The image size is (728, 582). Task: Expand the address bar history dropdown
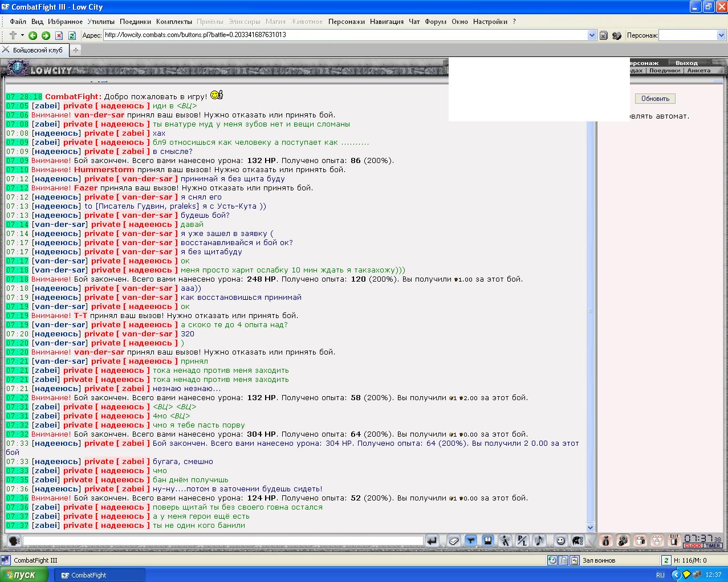[592, 35]
